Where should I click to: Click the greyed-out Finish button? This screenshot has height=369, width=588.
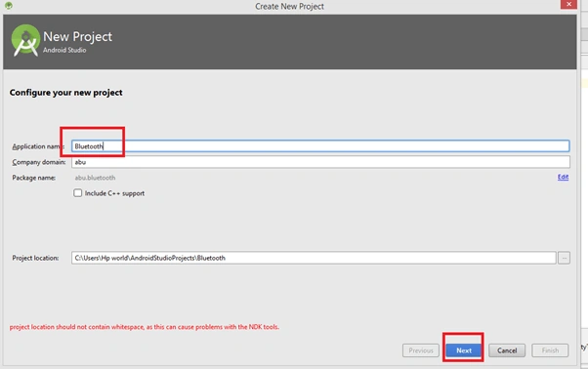point(550,350)
